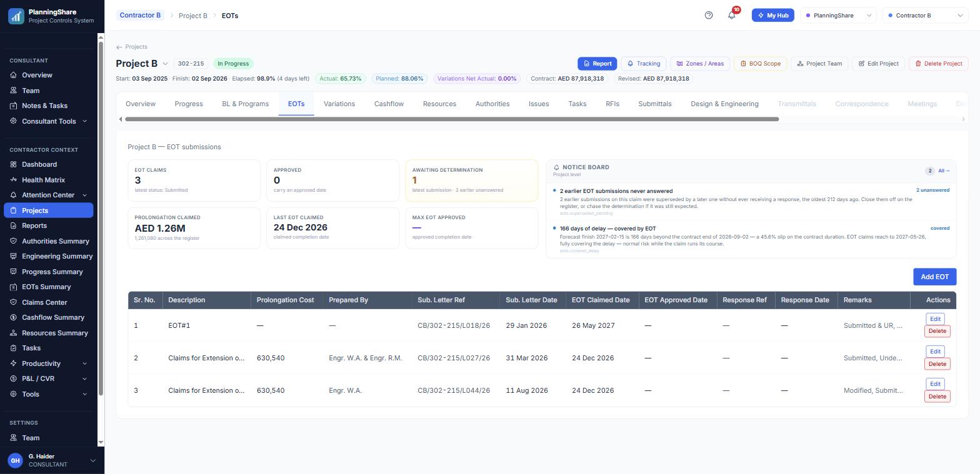Open the help question-mark icon
980x474 pixels.
coord(709,16)
